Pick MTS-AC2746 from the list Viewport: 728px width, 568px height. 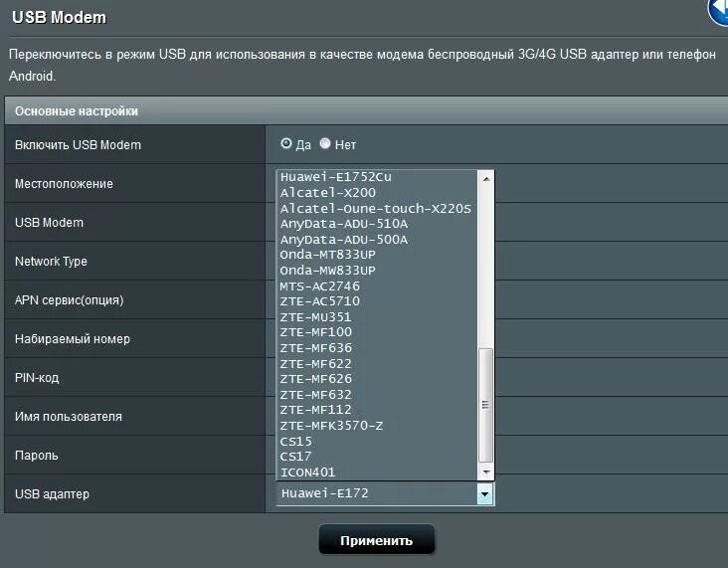coord(378,286)
